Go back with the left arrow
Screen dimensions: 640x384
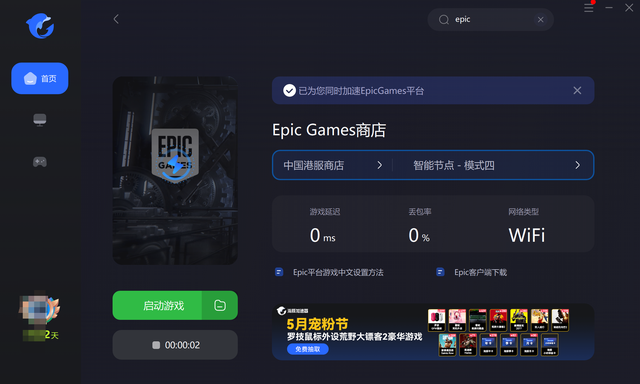(x=116, y=19)
